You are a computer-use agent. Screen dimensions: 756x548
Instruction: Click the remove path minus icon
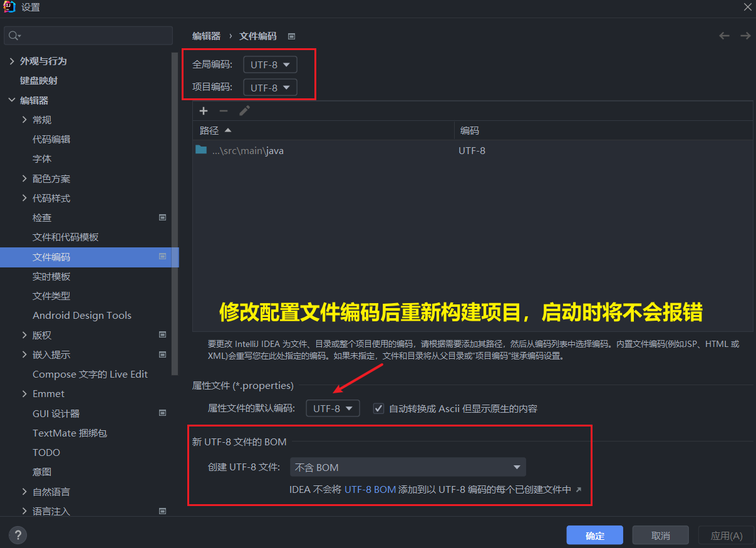[224, 111]
